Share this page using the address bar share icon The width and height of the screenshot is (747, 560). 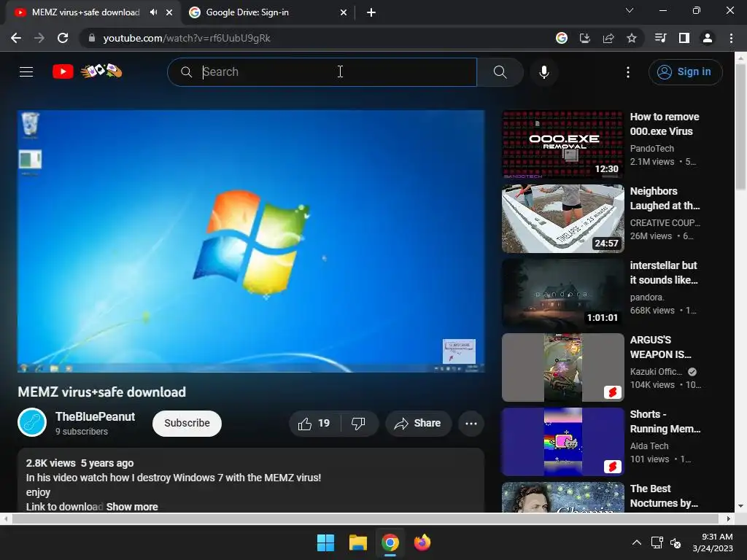[608, 38]
